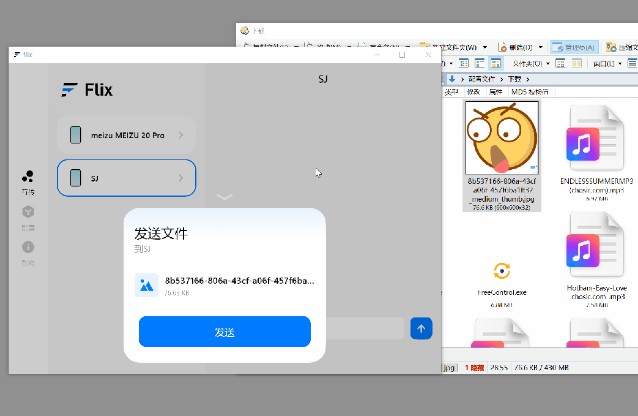Select FreeControl.exe in the file manager

(502, 283)
